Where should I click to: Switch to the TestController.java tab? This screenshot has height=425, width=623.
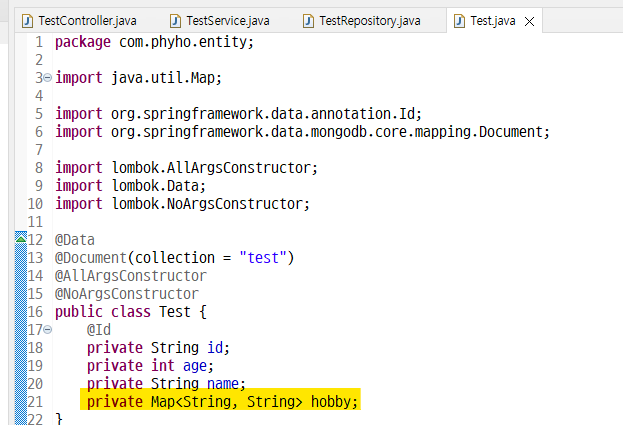click(x=79, y=21)
